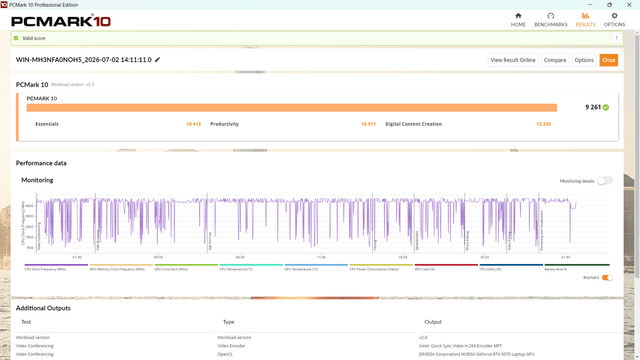Click the Compare button
Image resolution: width=640 pixels, height=360 pixels.
555,60
